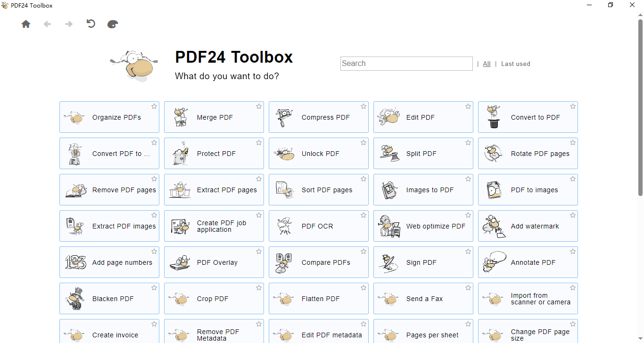Screen dimensions: 644x343
Task: Open the Remove PDF Metadata tool
Action: point(214,331)
